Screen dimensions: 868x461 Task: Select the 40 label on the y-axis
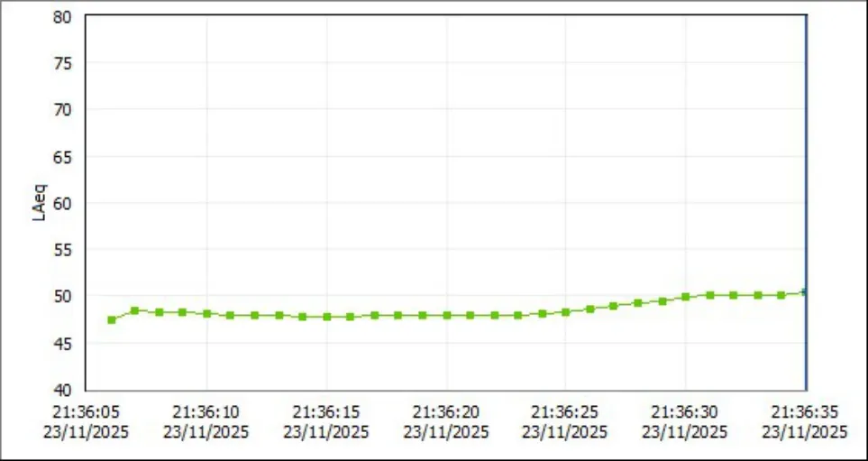[62, 390]
